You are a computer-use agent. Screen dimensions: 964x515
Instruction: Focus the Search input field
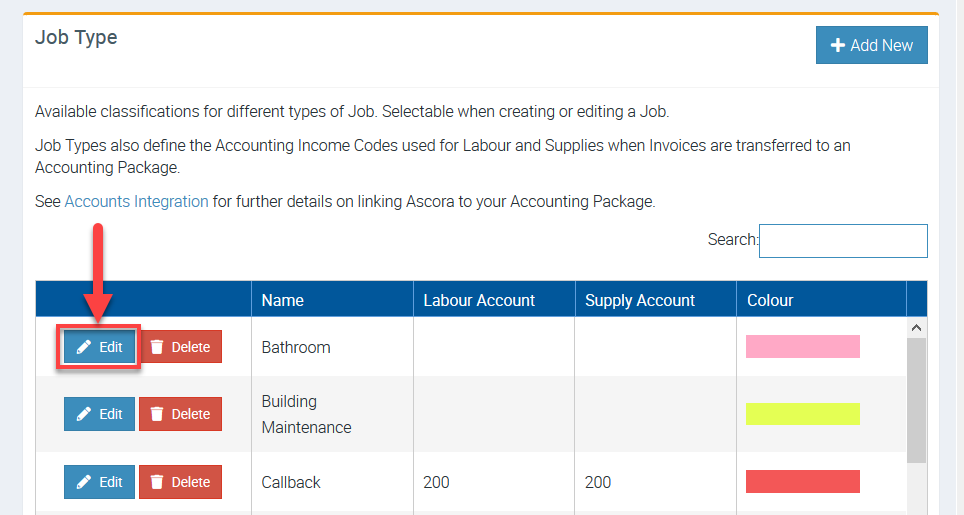click(x=843, y=240)
